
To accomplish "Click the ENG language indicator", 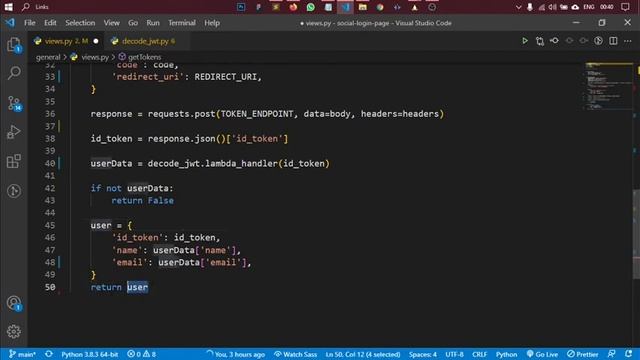I will pos(589,7).
